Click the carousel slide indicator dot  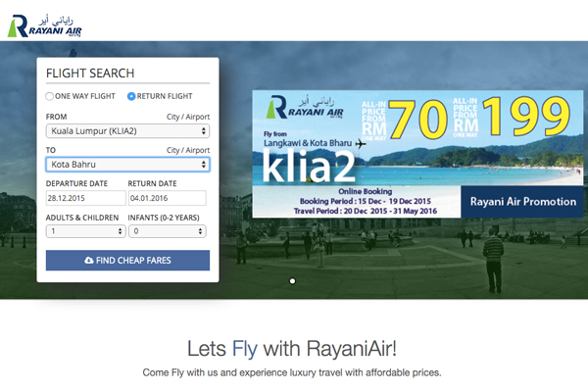292,281
